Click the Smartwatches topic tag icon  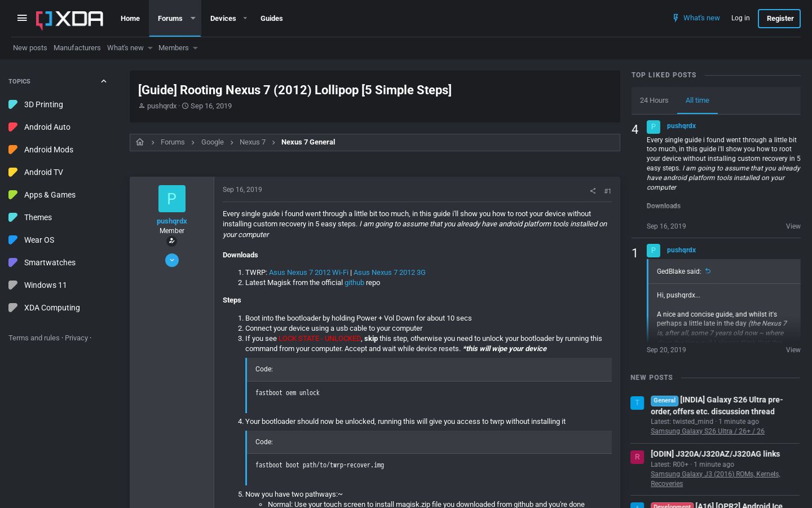[x=14, y=262]
